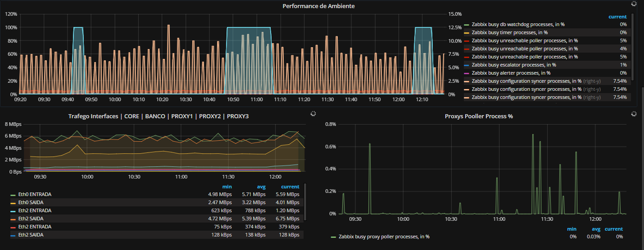Viewport: 644px width, 250px height.
Task: Sort Proxys Pooller legend by min column
Action: click(571, 229)
